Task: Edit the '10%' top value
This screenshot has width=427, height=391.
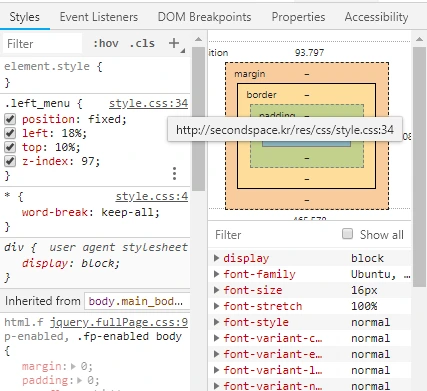Action: (x=65, y=147)
